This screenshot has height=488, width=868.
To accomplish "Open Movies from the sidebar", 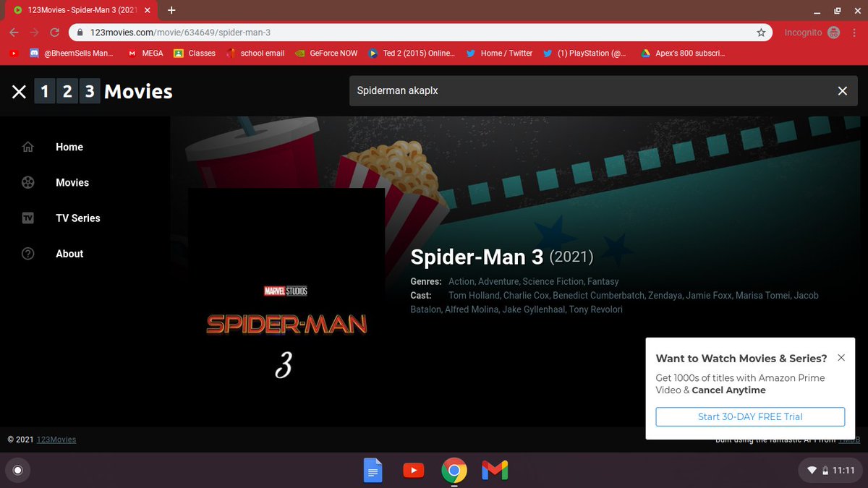I will tap(72, 182).
